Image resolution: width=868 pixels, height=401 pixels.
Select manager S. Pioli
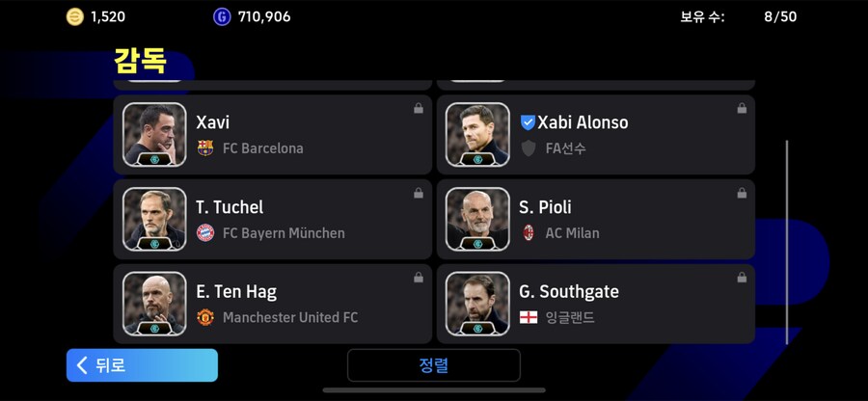[x=596, y=219]
